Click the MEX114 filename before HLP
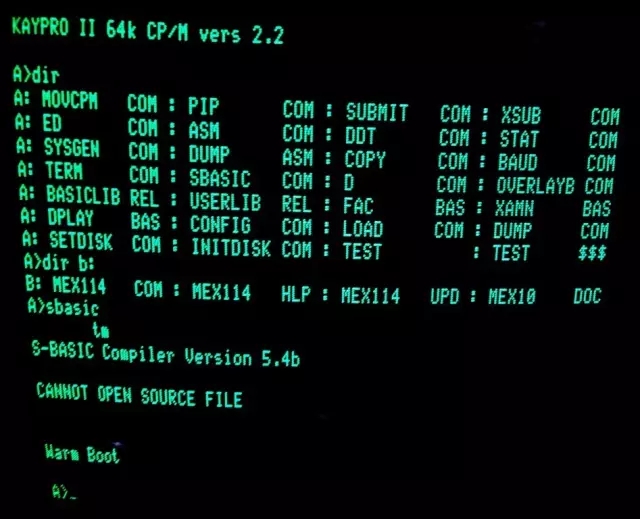 pos(221,292)
